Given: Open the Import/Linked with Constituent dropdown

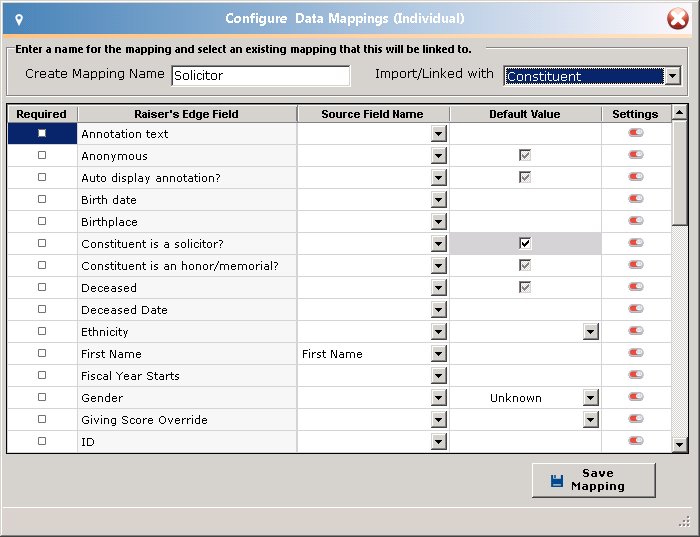Looking at the screenshot, I should click(x=673, y=76).
